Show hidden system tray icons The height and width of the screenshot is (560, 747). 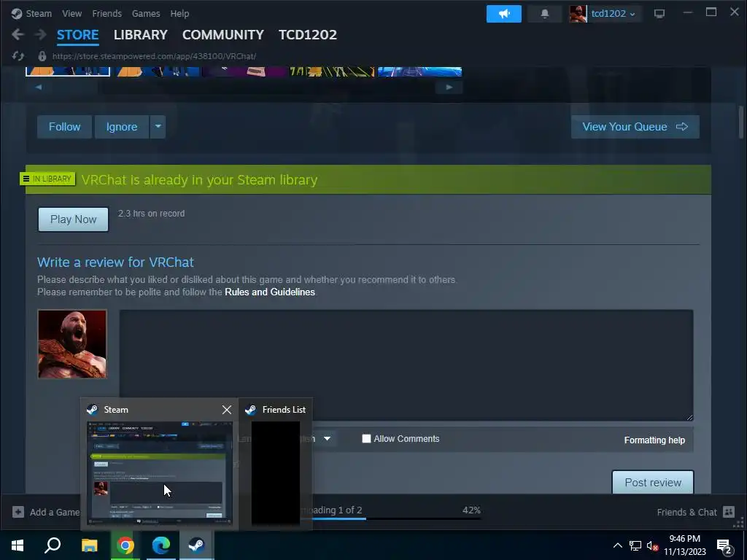617,545
